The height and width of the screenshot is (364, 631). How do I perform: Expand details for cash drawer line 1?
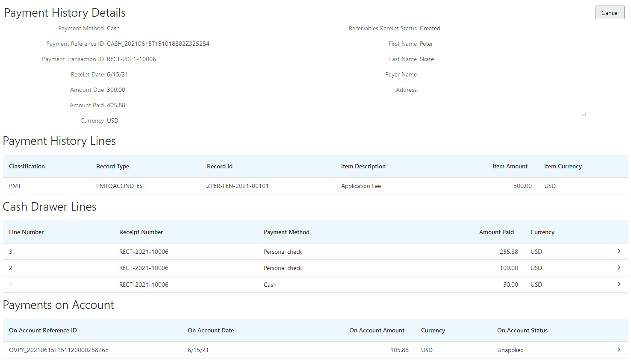pyautogui.click(x=619, y=284)
